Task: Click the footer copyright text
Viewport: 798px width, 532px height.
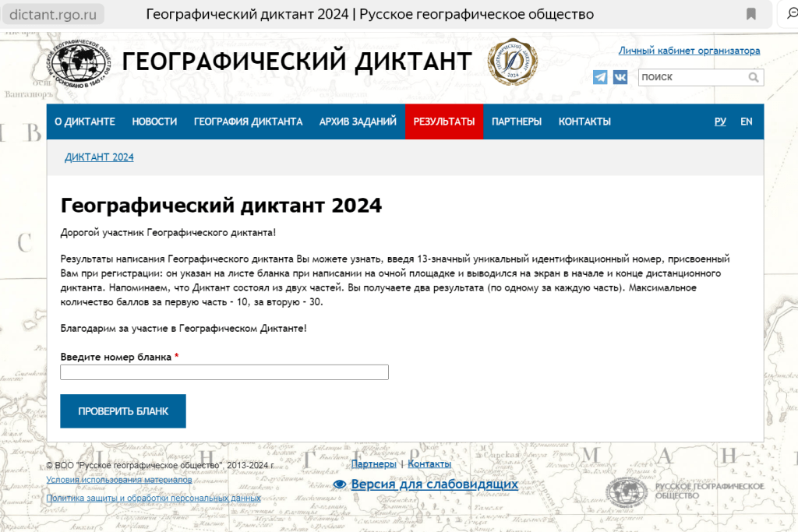Action: [x=161, y=465]
